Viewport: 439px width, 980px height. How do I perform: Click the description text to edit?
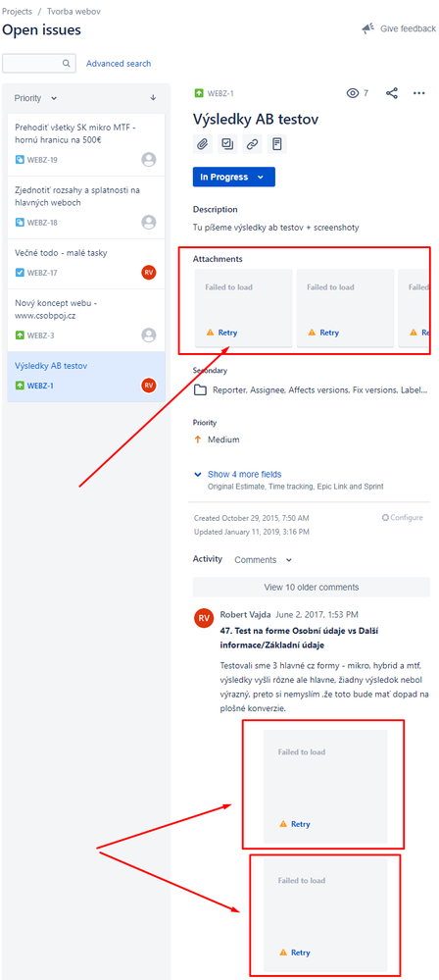(276, 228)
